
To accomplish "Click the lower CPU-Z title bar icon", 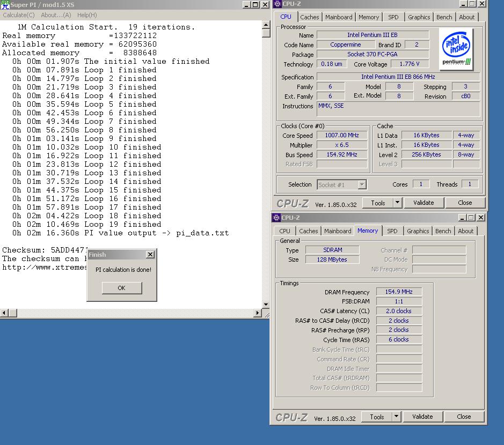I will point(276,218).
